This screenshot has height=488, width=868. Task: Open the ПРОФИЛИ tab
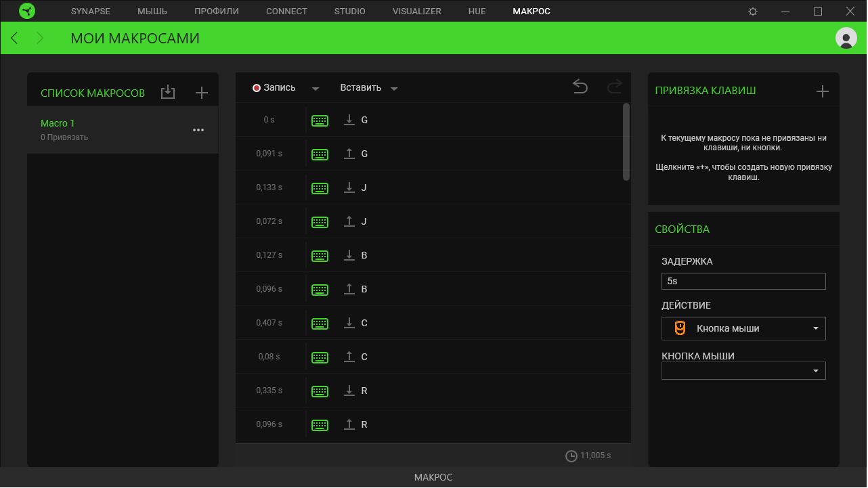217,12
